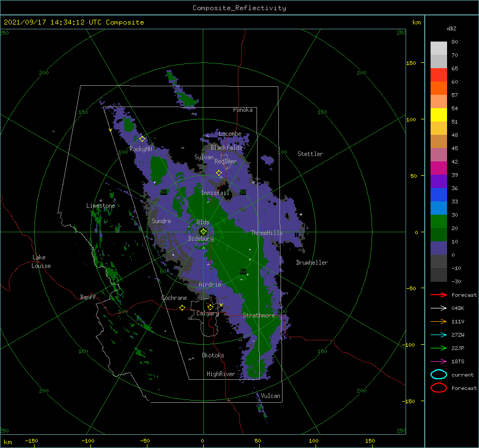
Task: Select the Blackfalds town label
Action: [226, 148]
